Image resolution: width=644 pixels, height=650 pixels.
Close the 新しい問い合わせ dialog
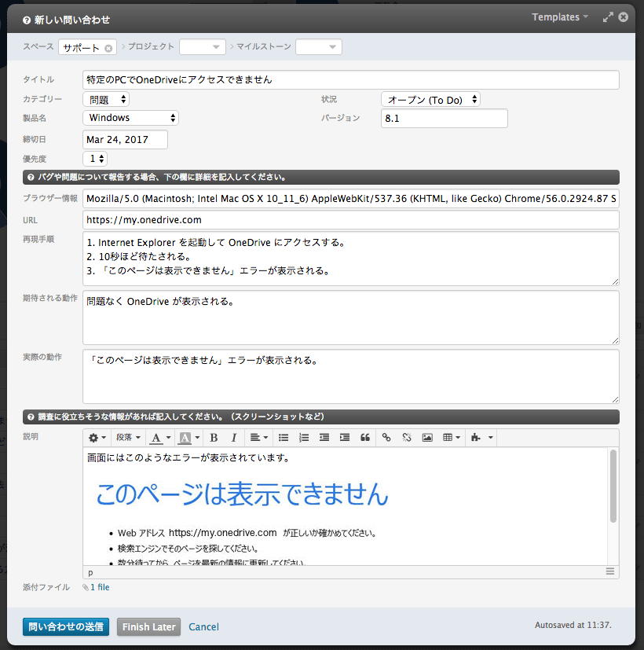click(624, 17)
